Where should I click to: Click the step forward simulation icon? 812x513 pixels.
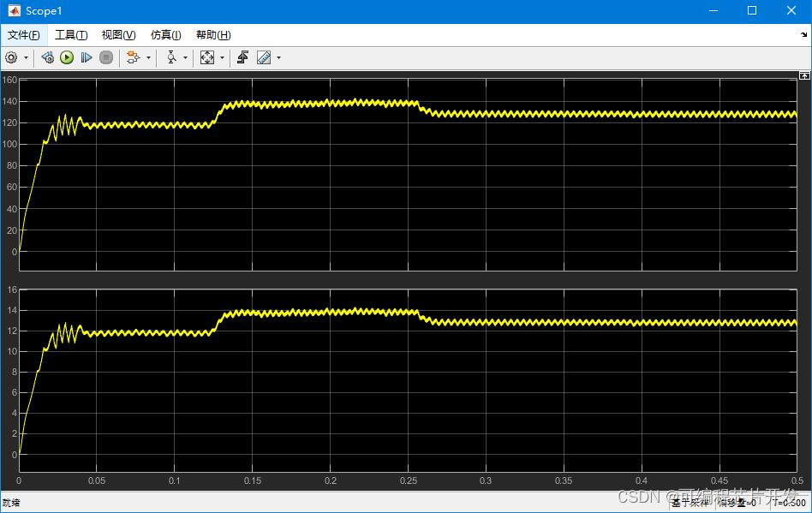[x=87, y=57]
